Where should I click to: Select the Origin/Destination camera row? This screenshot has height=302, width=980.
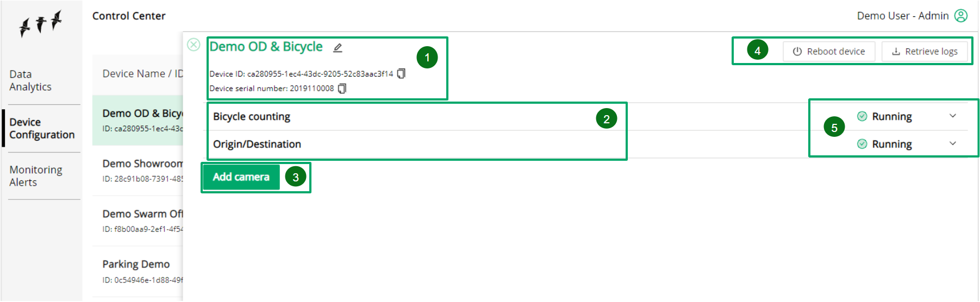pos(585,144)
